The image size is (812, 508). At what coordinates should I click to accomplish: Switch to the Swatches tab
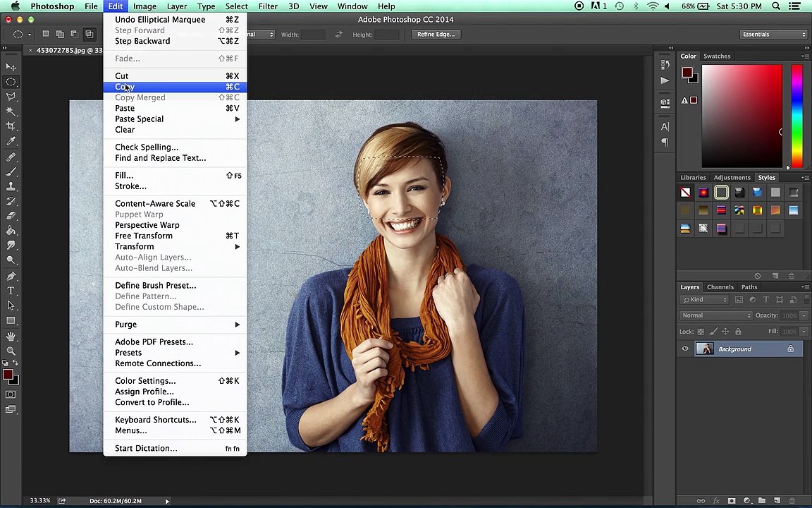tap(717, 56)
